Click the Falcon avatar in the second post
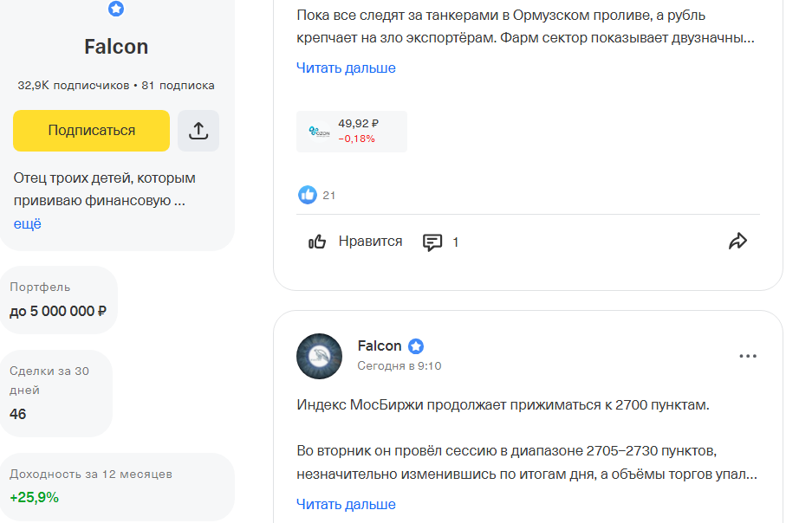This screenshot has width=812, height=523. [319, 356]
